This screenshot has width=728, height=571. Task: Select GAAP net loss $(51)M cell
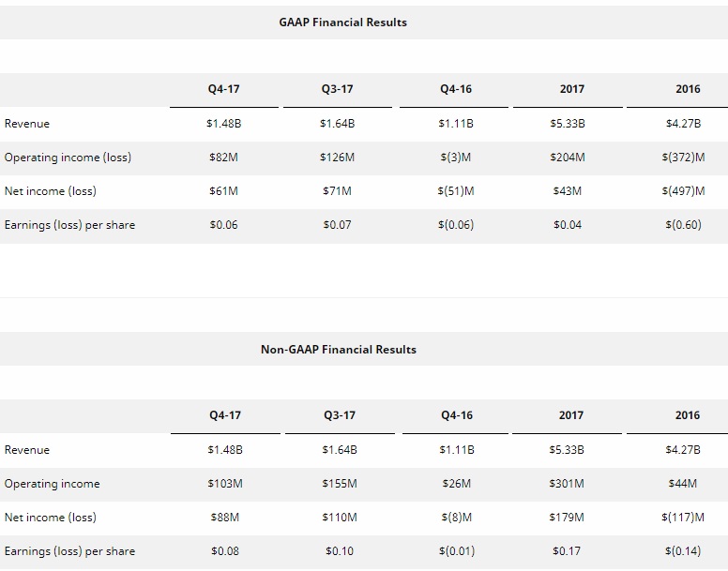pos(456,191)
